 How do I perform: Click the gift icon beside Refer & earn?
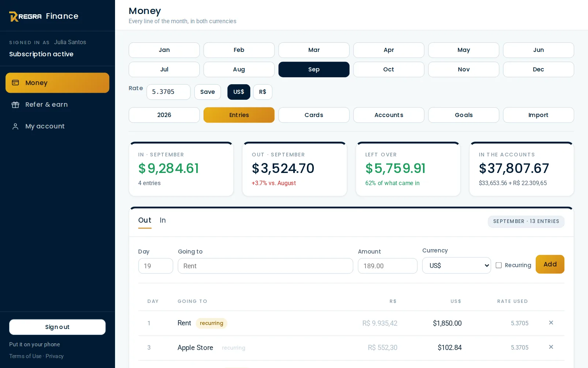pyautogui.click(x=15, y=105)
